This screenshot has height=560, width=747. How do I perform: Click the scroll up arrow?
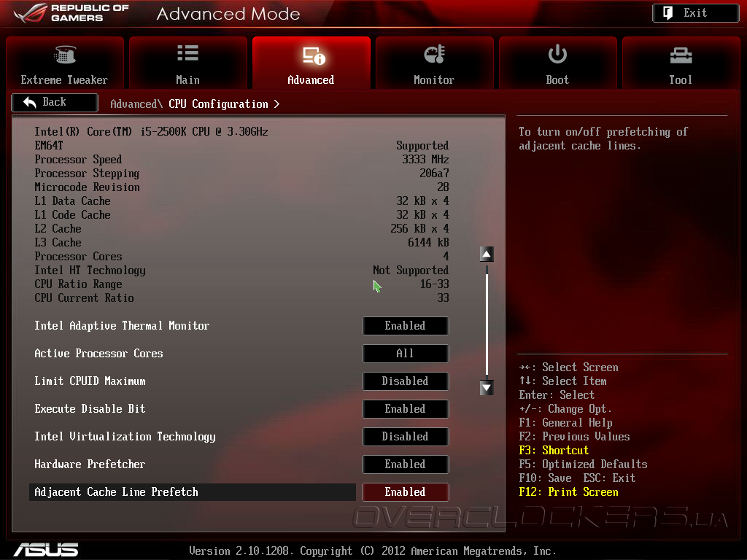(487, 254)
